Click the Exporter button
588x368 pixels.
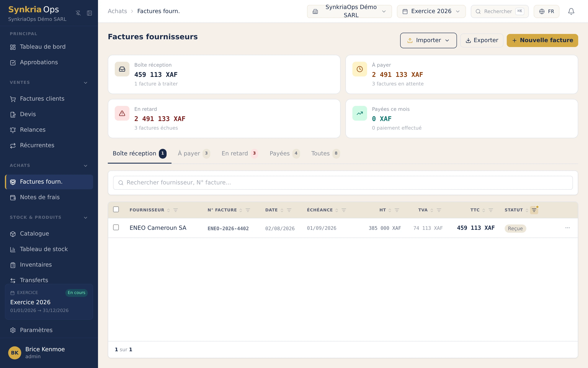click(x=482, y=40)
